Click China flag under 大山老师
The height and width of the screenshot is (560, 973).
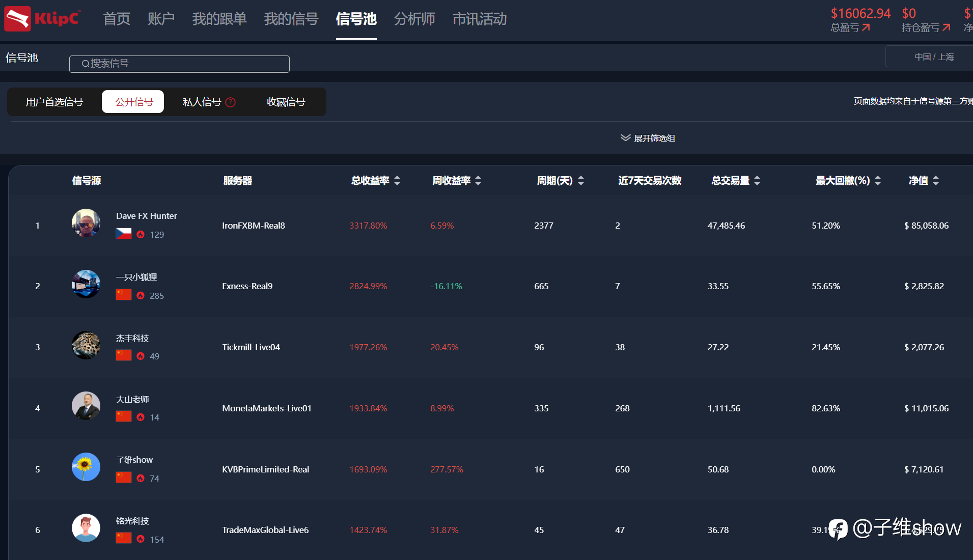pos(124,416)
